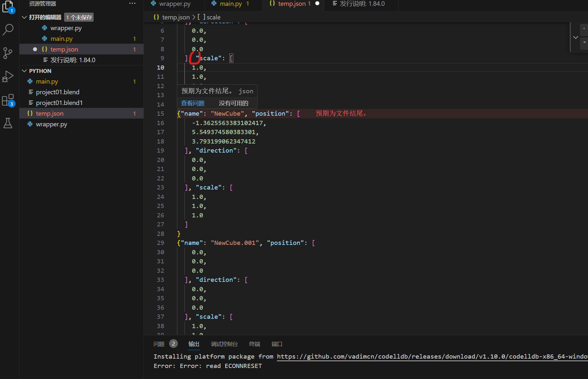Collapse the Open Editors section

click(24, 17)
